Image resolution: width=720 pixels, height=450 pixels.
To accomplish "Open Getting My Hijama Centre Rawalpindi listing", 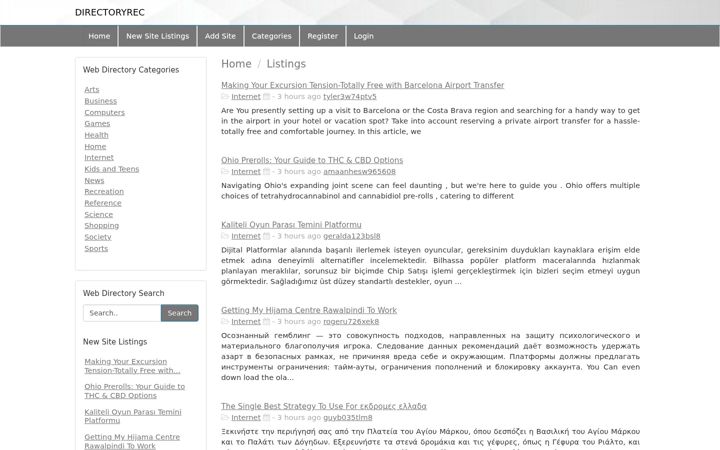I will pos(309,310).
